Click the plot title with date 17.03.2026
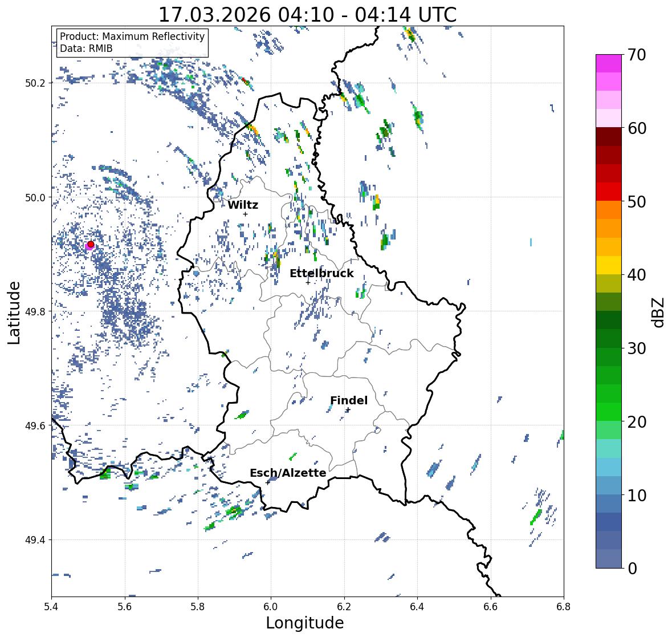This screenshot has width=672, height=637. coord(307,15)
